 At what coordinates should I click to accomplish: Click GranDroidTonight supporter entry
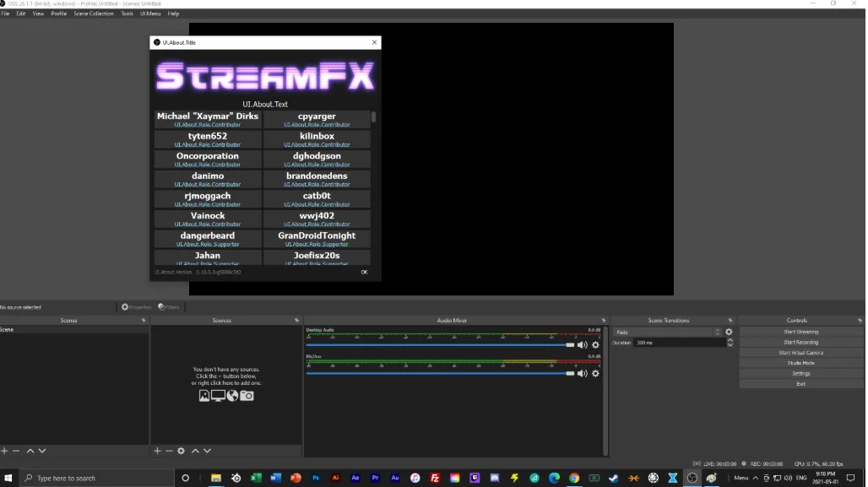tap(317, 239)
